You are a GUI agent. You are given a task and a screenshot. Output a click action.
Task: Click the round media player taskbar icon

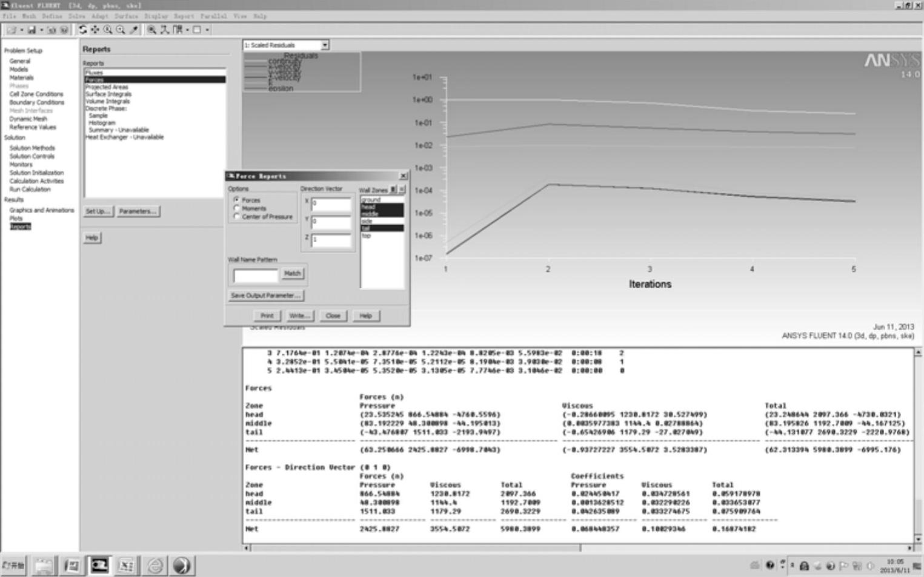tap(182, 565)
